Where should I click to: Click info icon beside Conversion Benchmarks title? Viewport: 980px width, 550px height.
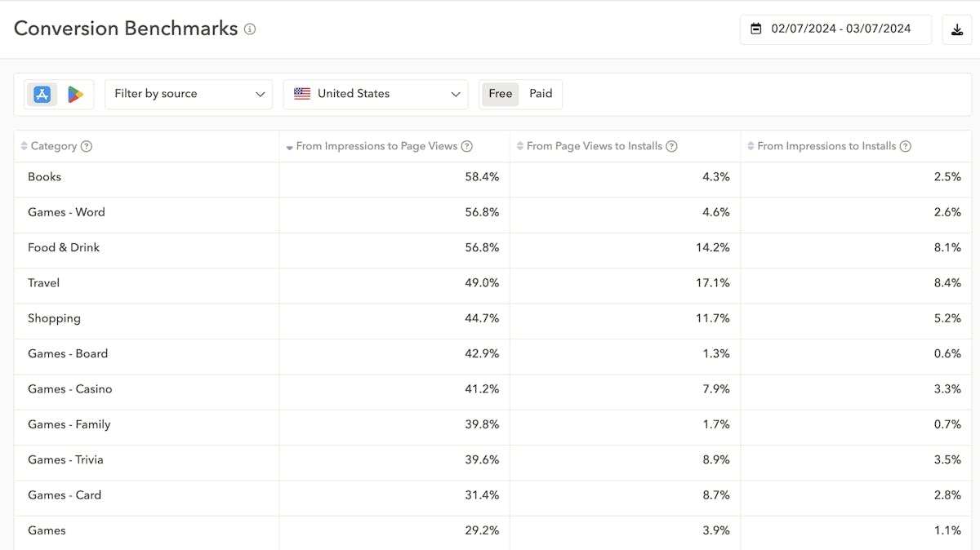click(x=250, y=29)
